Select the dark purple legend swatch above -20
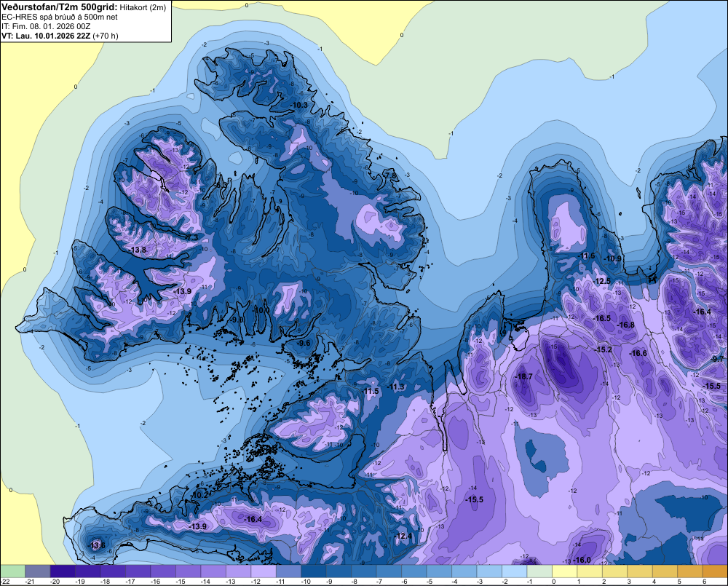Image resolution: width=728 pixels, height=586 pixels. [x=63, y=571]
